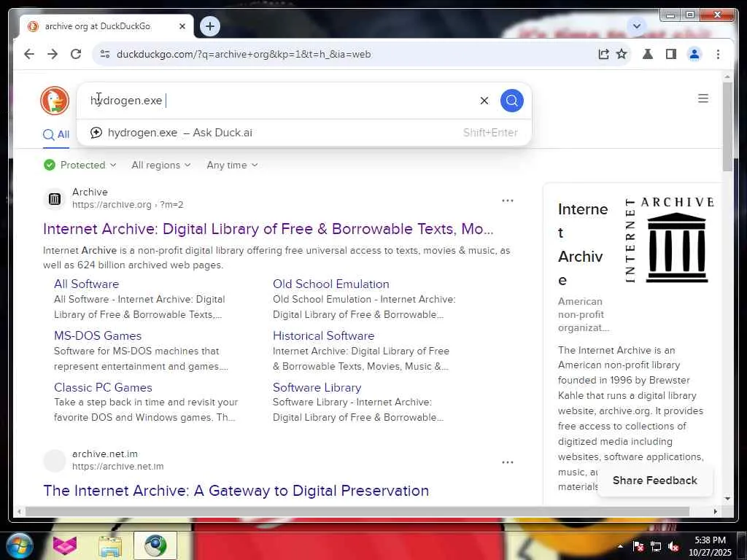Click the Share Feedback button
This screenshot has width=747, height=560.
[654, 481]
